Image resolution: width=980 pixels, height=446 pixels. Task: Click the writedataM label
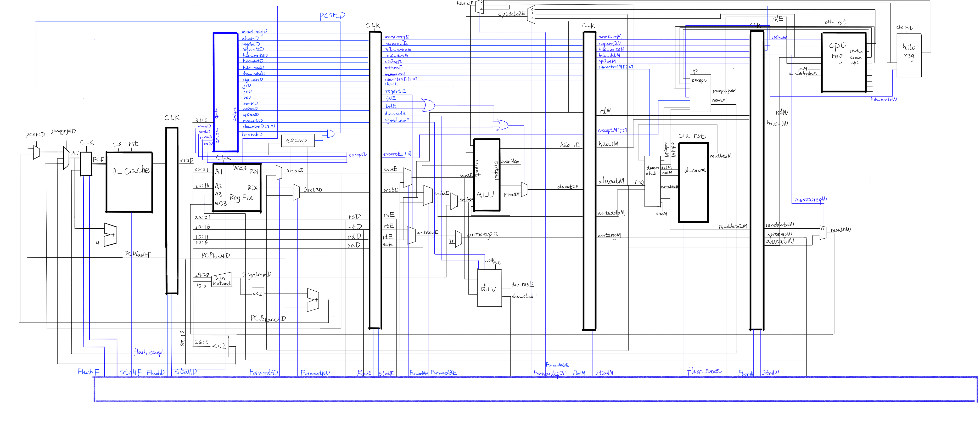point(611,213)
